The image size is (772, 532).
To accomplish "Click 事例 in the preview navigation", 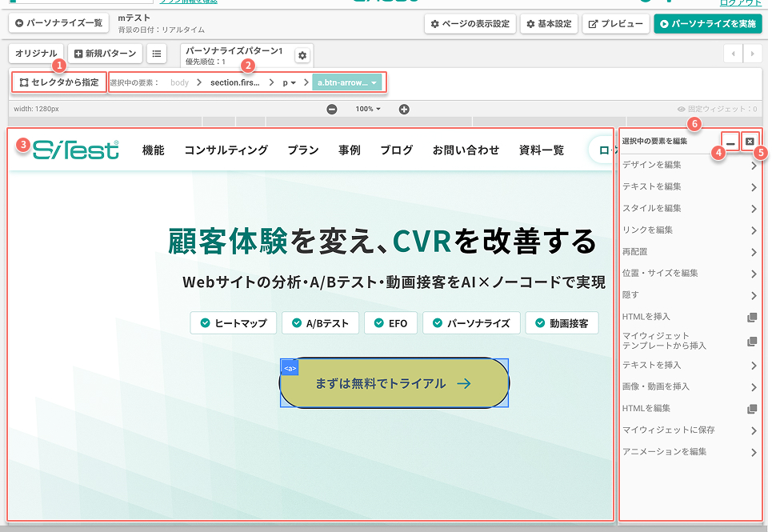I will click(x=350, y=150).
